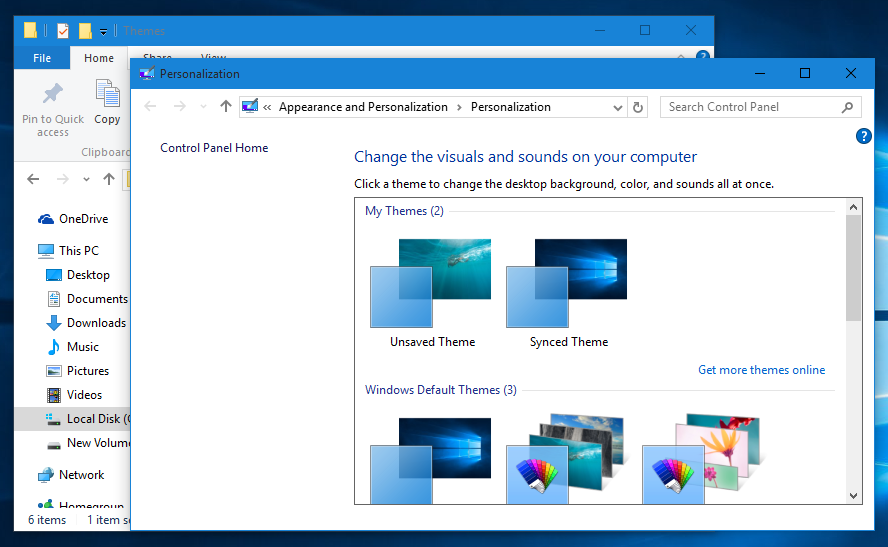Select the Unsaved Theme thumbnail
The width and height of the screenshot is (888, 547).
coord(430,283)
